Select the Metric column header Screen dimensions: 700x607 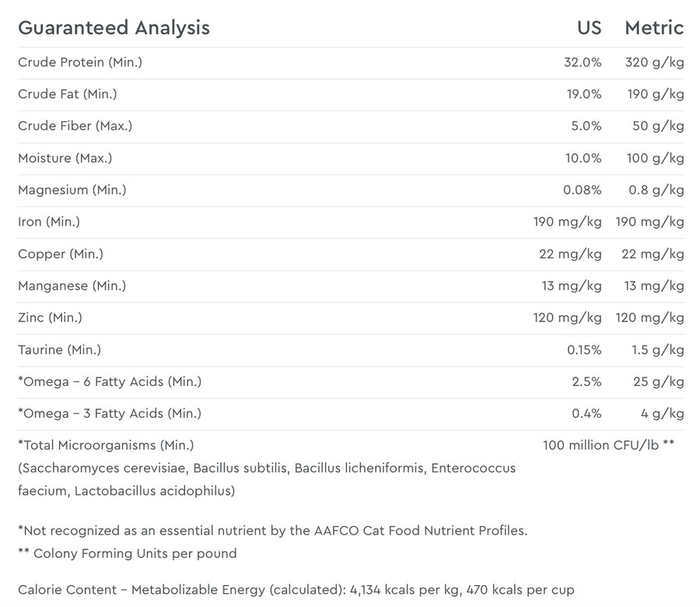[654, 28]
